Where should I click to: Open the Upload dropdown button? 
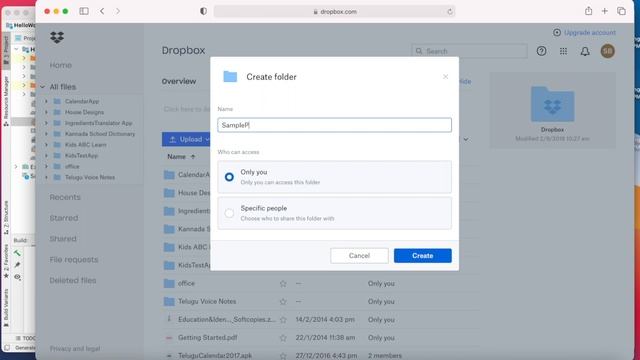click(186, 139)
